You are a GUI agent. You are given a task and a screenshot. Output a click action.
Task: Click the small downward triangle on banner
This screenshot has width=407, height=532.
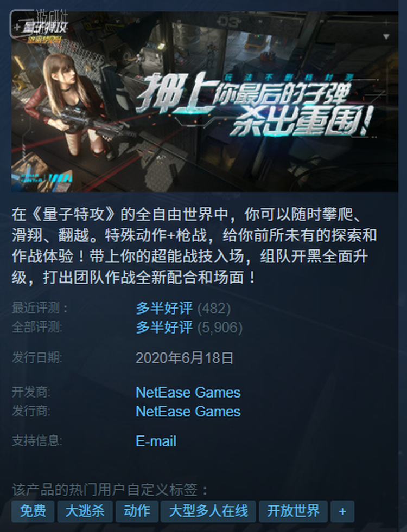pos(386,36)
